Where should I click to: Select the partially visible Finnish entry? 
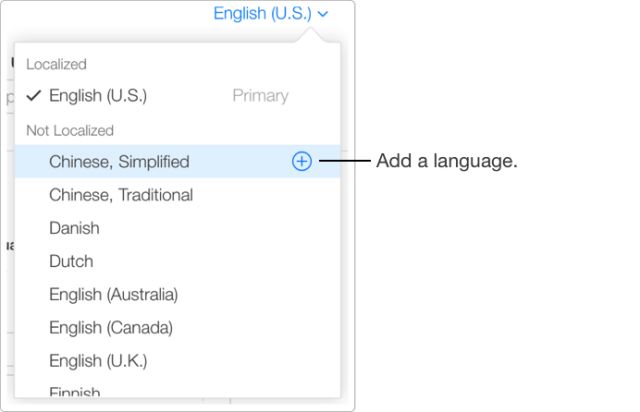(x=75, y=392)
